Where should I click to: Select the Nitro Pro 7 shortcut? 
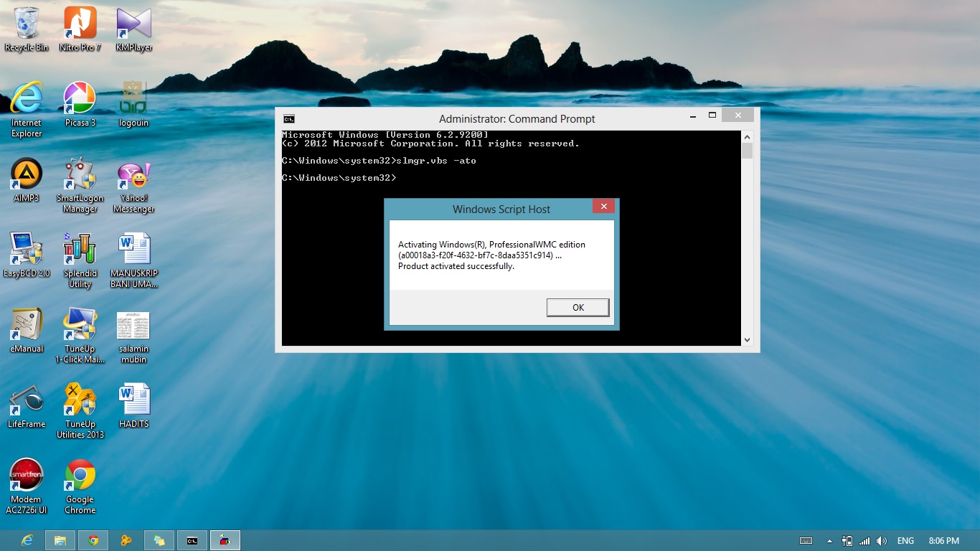pyautogui.click(x=80, y=29)
